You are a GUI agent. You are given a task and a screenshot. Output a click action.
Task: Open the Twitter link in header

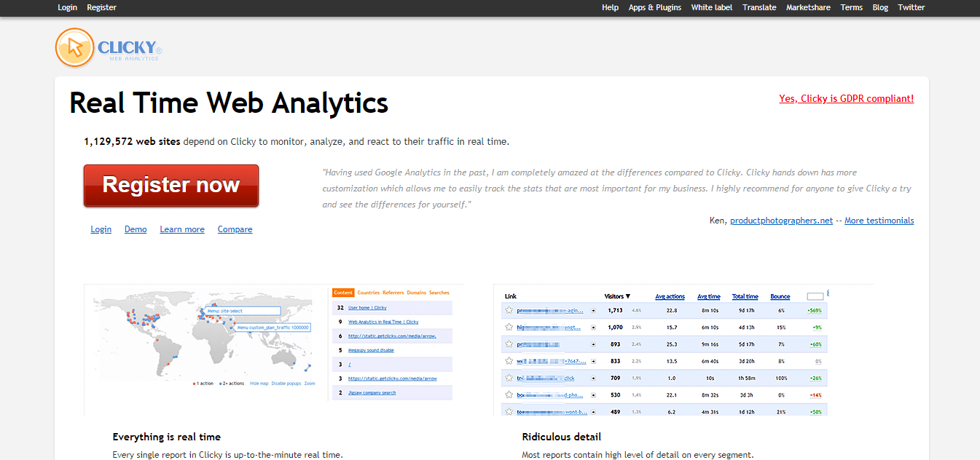tap(911, 7)
